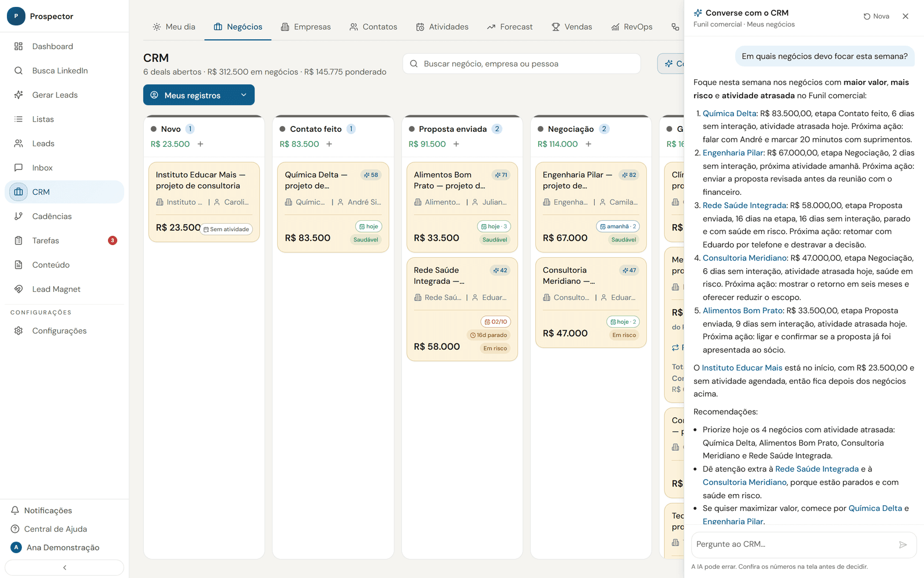Send the CRM chat message
The image size is (924, 578).
coord(903,544)
